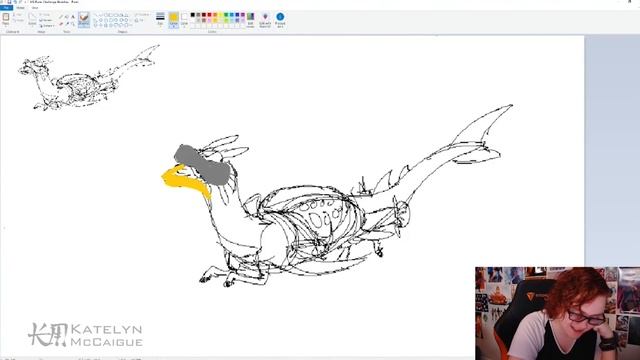The height and width of the screenshot is (360, 640).
Task: Click the Copy button
Action: (x=18, y=20)
